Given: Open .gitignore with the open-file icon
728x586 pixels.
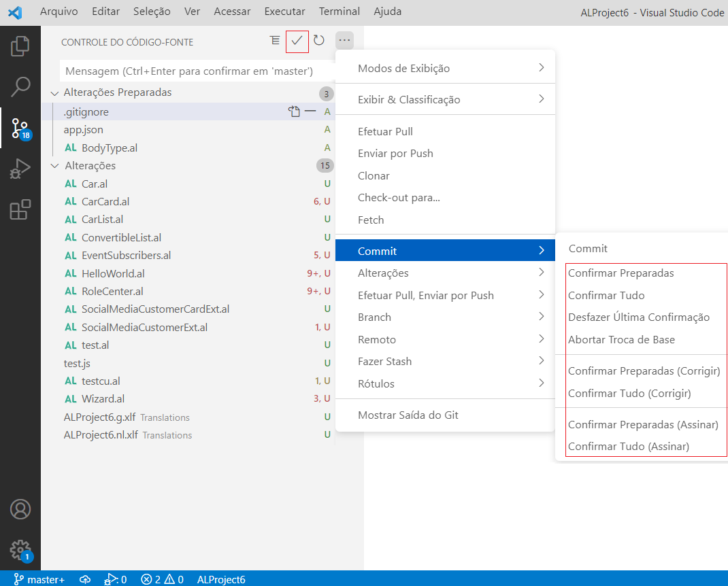Looking at the screenshot, I should (294, 111).
